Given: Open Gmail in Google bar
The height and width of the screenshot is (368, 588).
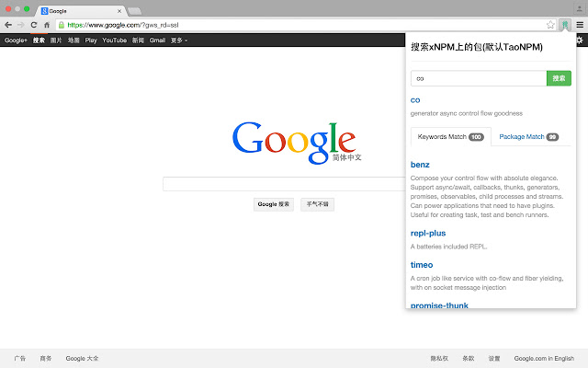Looking at the screenshot, I should pos(157,40).
